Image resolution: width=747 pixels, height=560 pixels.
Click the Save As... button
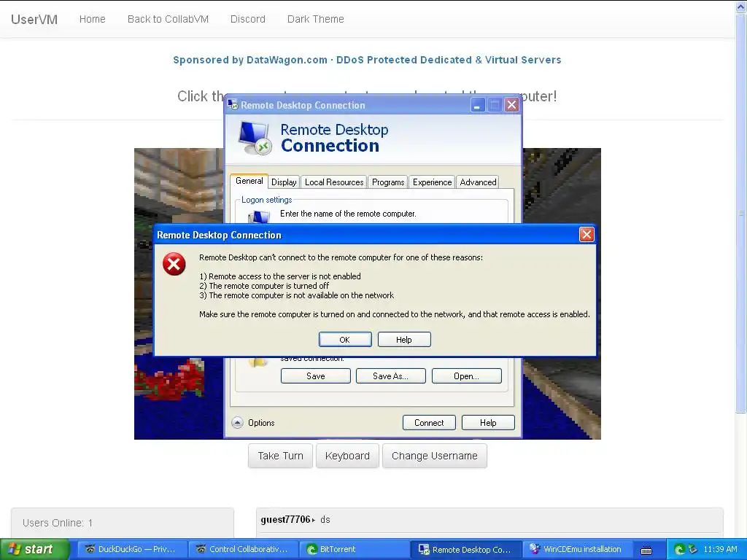point(391,376)
